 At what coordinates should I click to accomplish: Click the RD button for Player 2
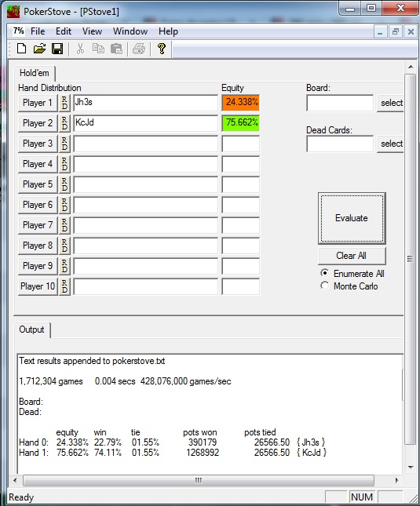point(64,123)
